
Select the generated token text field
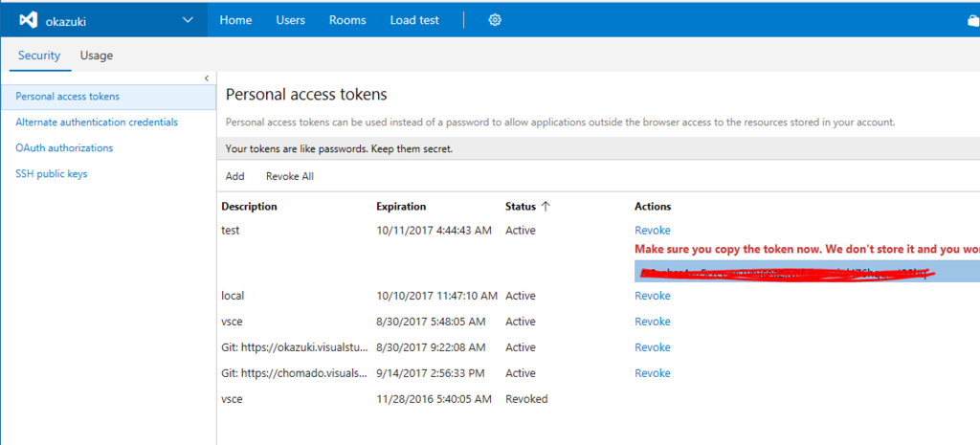807,272
